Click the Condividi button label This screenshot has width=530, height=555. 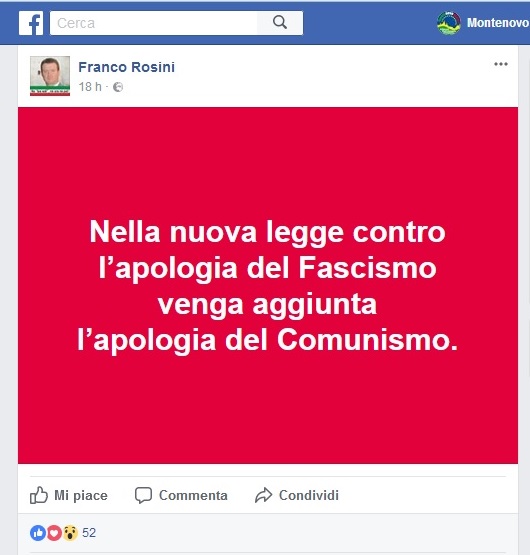(x=309, y=495)
